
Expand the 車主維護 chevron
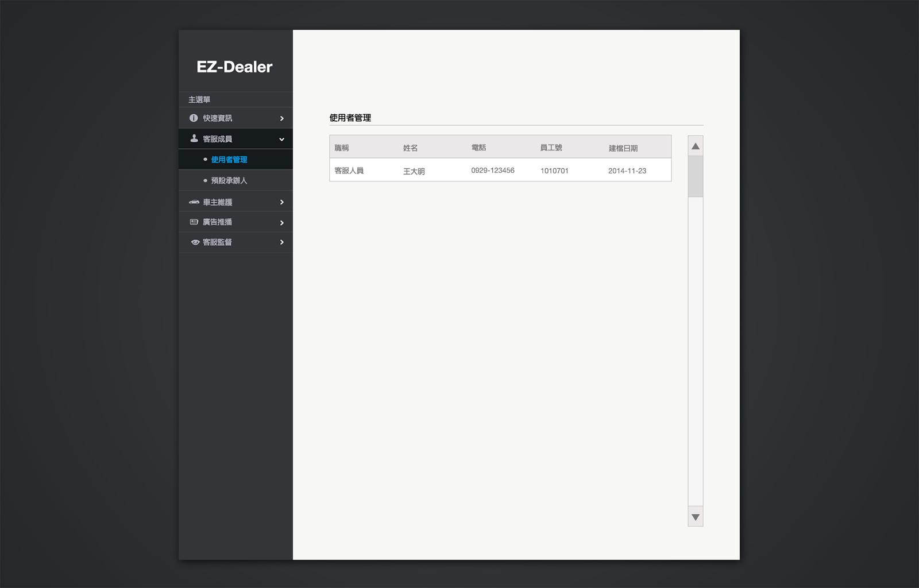pyautogui.click(x=281, y=202)
